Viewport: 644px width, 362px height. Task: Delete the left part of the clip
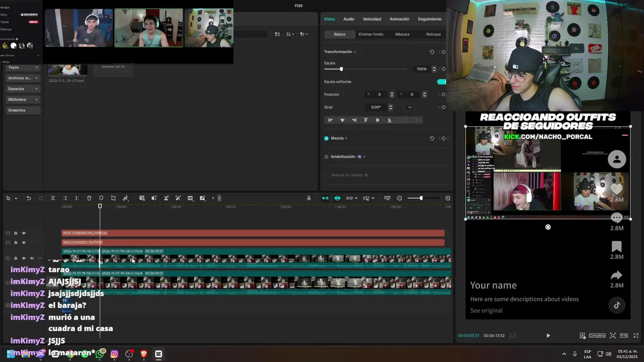pyautogui.click(x=65, y=198)
